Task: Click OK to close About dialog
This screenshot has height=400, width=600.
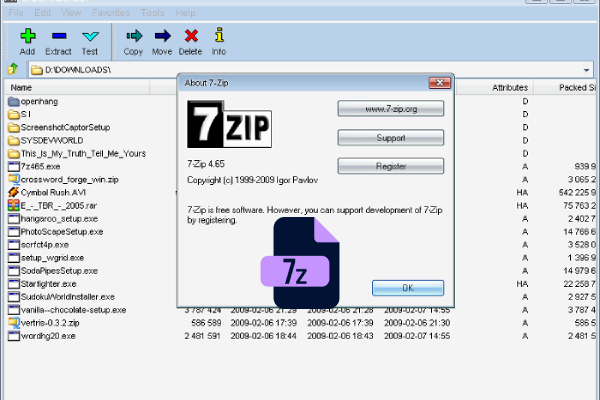Action: [407, 288]
